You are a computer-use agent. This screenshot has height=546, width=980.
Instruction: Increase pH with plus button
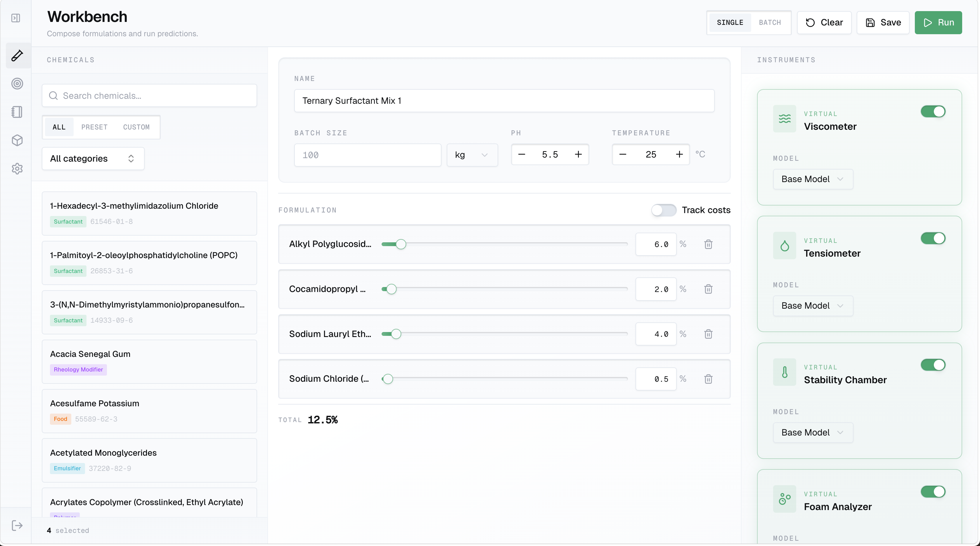[578, 155]
